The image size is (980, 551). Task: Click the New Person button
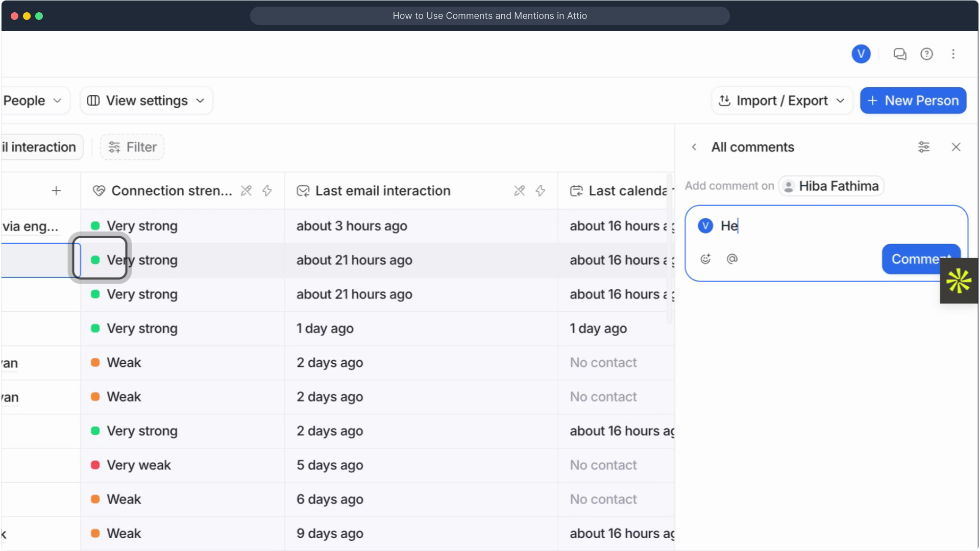pos(913,101)
